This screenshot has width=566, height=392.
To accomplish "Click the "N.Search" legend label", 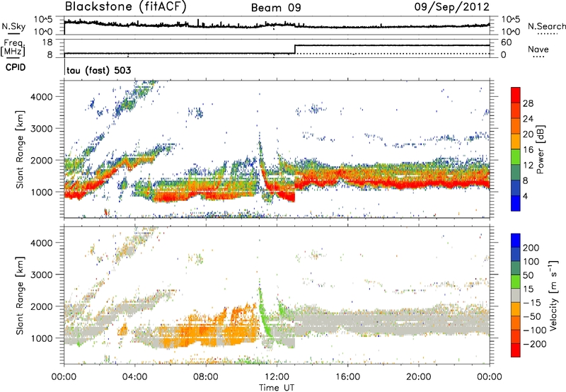I will click(x=547, y=26).
